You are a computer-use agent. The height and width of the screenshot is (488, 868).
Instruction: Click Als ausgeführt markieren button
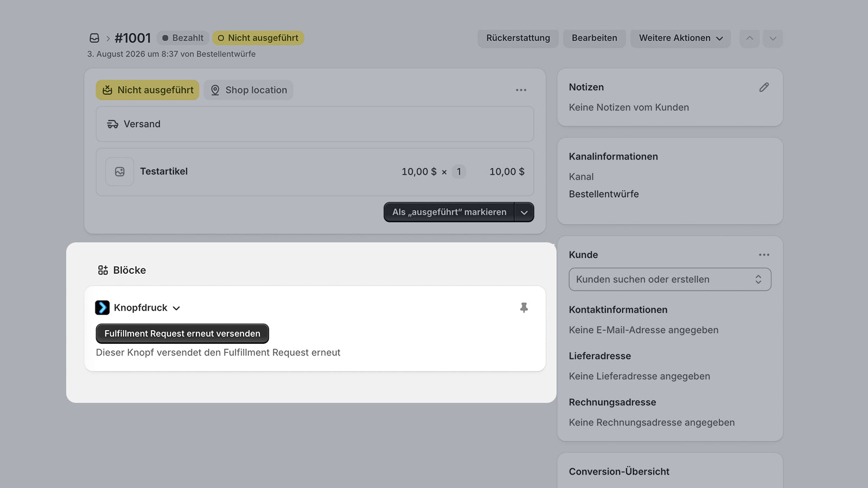449,212
